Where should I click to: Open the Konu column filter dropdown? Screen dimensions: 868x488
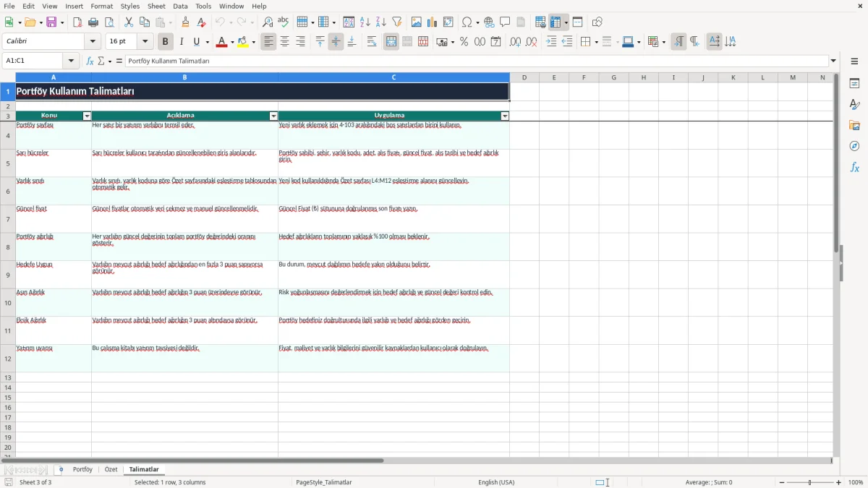click(x=87, y=116)
